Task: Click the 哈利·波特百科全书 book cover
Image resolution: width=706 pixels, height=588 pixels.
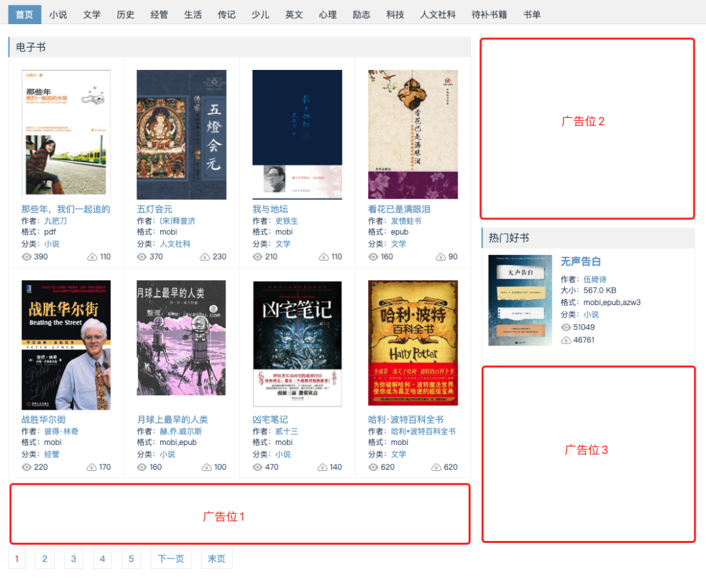Action: click(413, 343)
